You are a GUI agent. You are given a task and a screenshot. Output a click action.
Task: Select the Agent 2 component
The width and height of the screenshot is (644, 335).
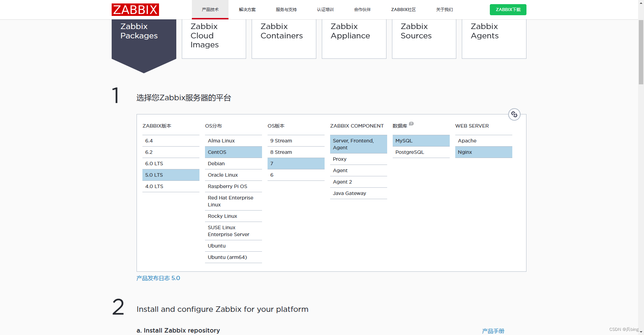pyautogui.click(x=358, y=182)
